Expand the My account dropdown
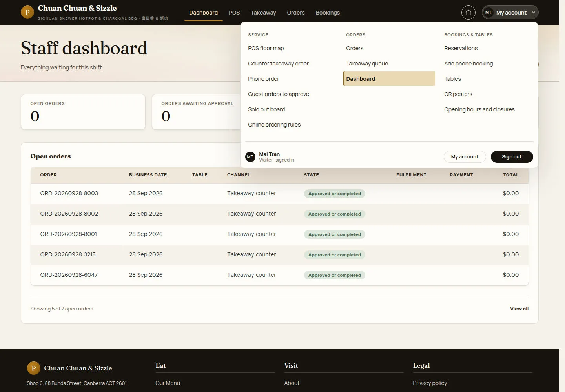The image size is (565, 392). coord(510,13)
